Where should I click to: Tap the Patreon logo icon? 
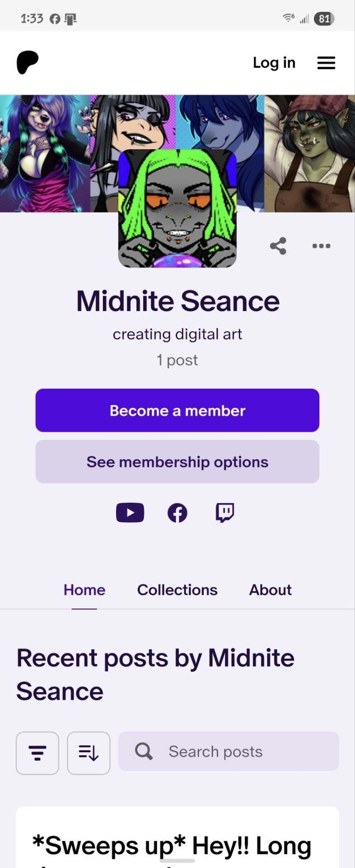point(28,62)
